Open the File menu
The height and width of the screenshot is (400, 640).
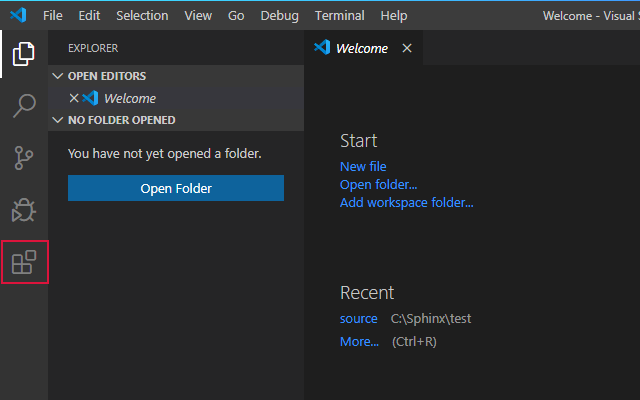tap(53, 16)
